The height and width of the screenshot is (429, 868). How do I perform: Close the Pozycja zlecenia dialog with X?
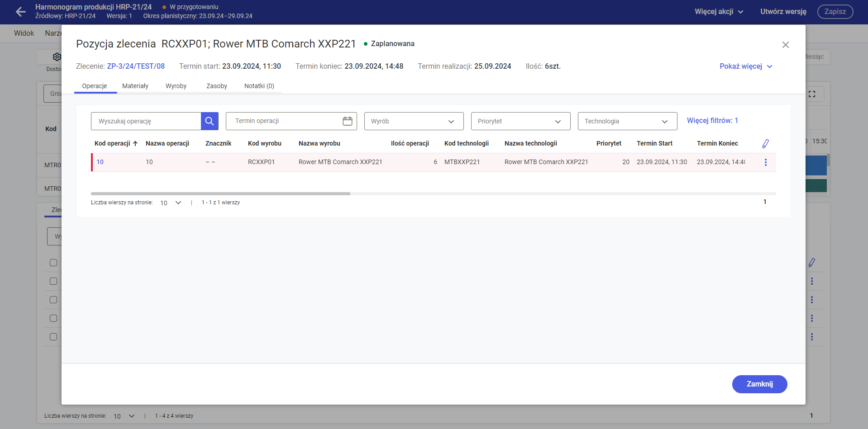pos(785,45)
